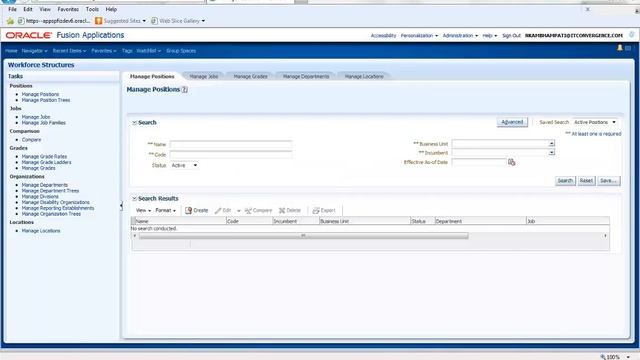Click the browser favorites star icon

coord(11,21)
